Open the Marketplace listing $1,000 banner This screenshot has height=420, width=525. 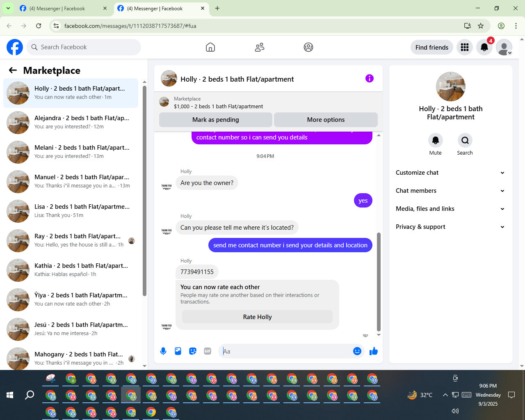tap(268, 103)
